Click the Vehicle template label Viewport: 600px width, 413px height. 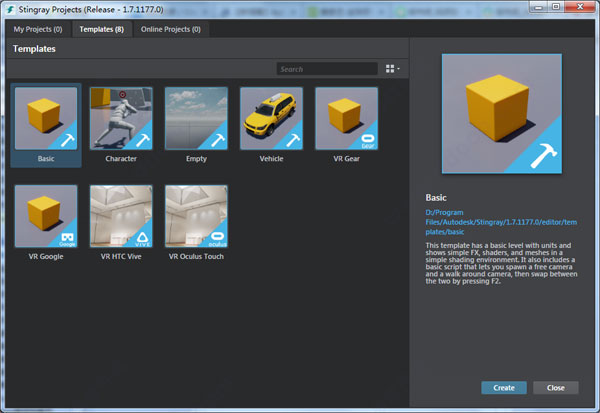[271, 158]
